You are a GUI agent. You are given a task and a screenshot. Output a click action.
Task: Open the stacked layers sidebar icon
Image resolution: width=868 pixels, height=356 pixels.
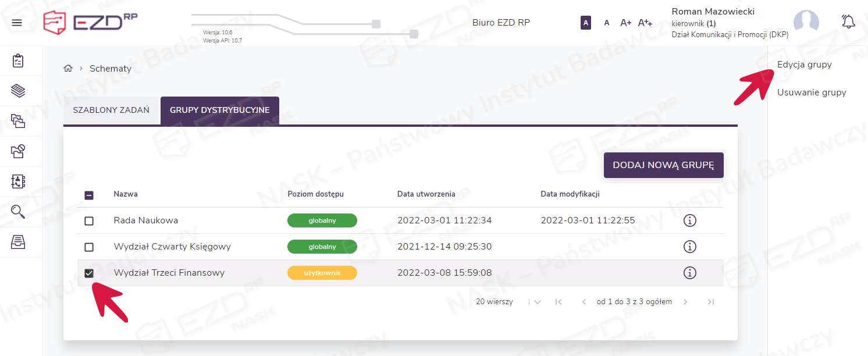(x=18, y=91)
